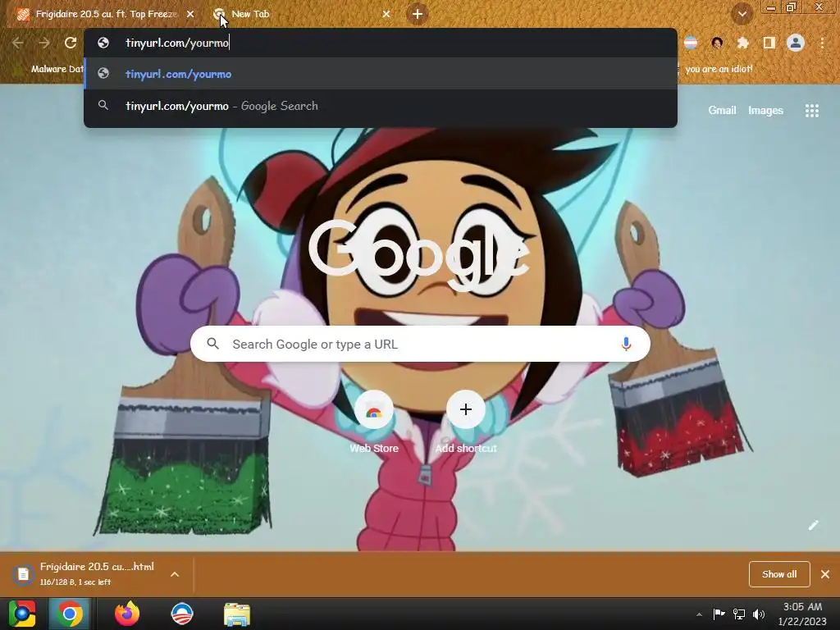Open the tab search dropdown arrow
The width and height of the screenshot is (840, 630).
(742, 15)
